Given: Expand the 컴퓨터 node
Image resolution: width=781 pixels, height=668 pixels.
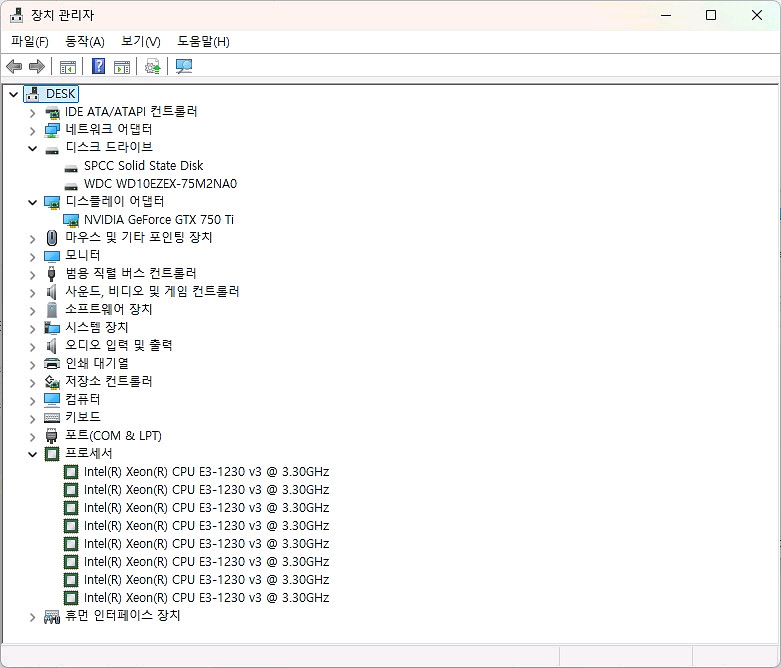Looking at the screenshot, I should tap(32, 401).
